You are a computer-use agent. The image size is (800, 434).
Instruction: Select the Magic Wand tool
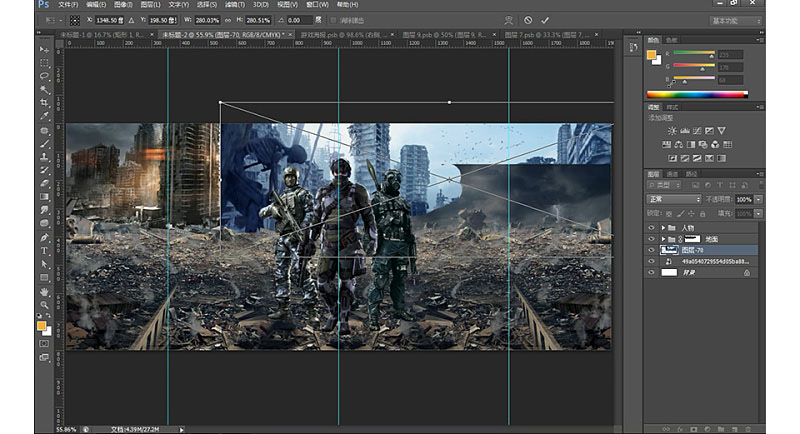click(x=44, y=90)
